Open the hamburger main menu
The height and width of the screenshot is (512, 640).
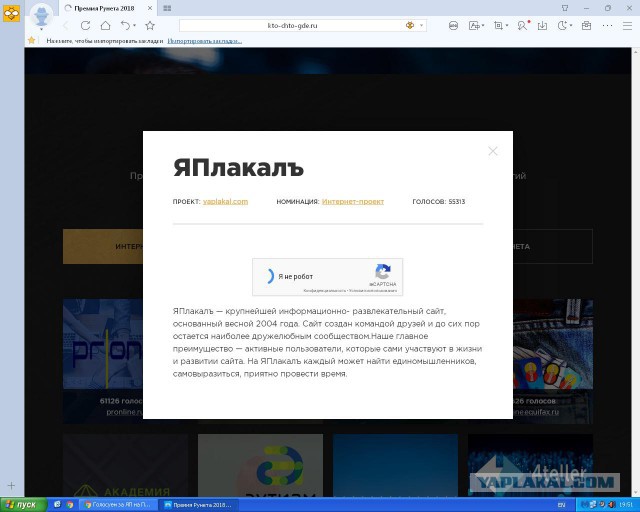628,26
